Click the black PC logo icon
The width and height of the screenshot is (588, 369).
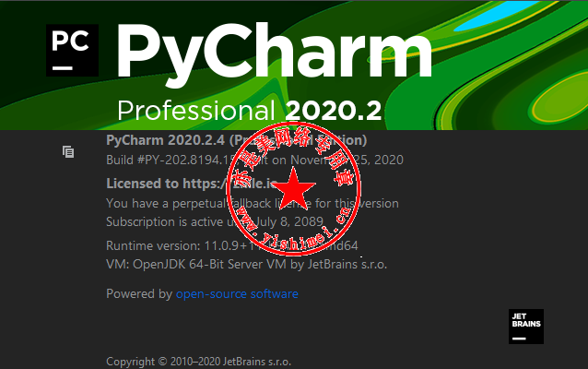click(x=73, y=51)
